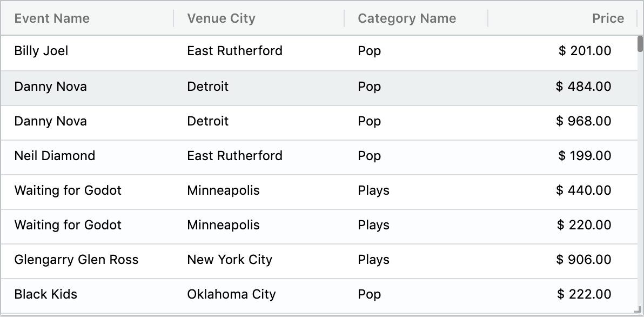Click the grid resize handle corner
Viewport: 644px width, 317px height.
coord(640,311)
